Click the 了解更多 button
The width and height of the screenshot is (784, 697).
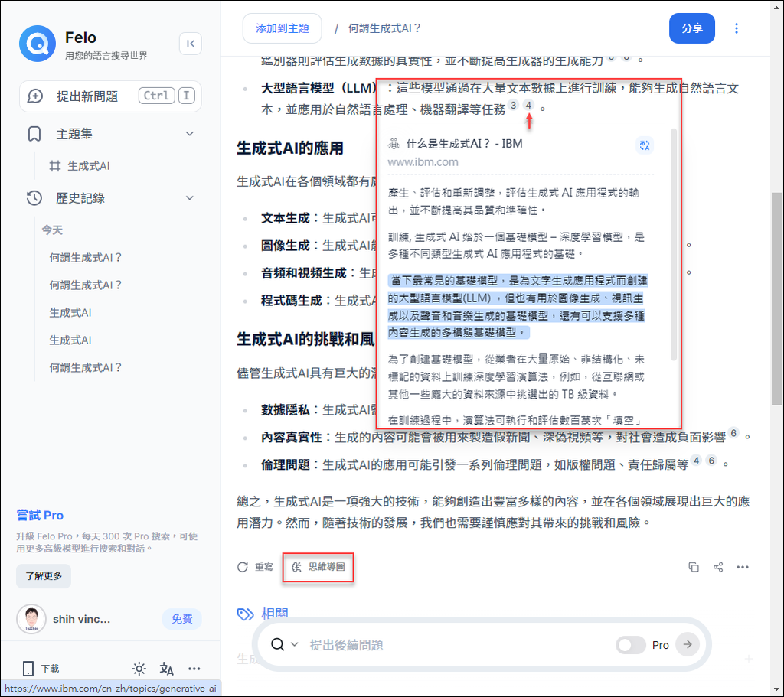pos(44,576)
